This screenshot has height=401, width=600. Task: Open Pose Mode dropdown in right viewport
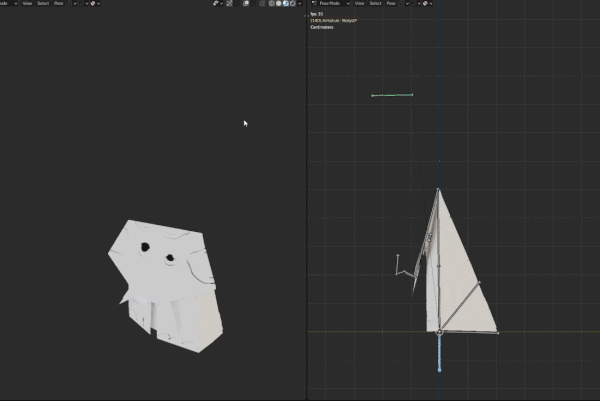336,3
